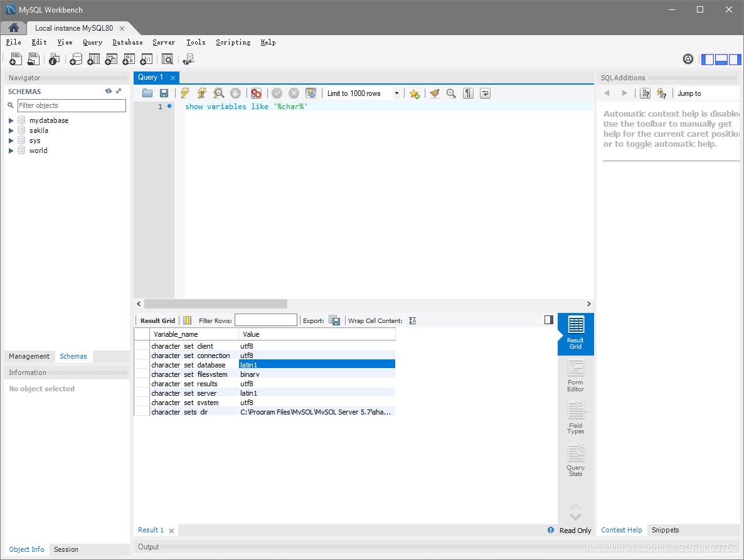Execute statement under the cursor
This screenshot has width=744, height=560.
click(x=202, y=93)
